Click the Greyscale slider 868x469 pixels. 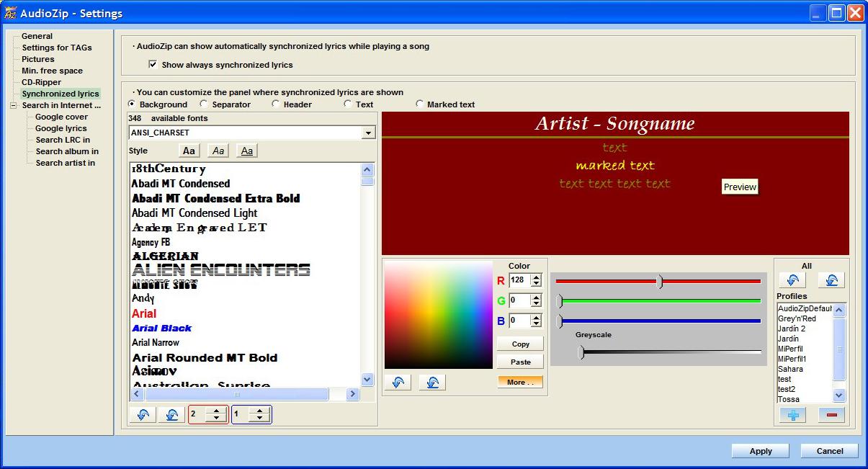pos(669,352)
